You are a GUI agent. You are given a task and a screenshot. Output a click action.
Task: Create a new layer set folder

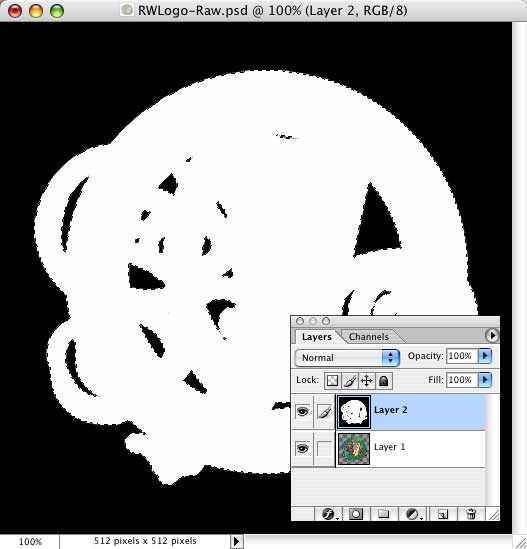tap(383, 514)
